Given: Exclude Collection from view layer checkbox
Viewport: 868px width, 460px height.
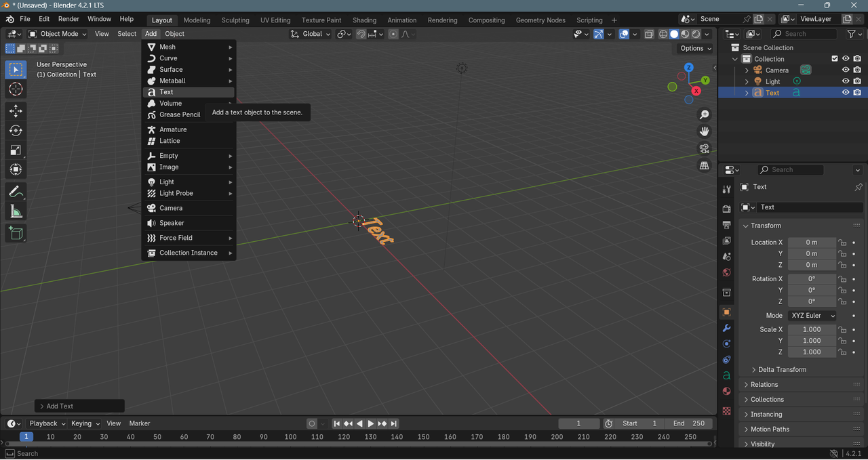Looking at the screenshot, I should [x=835, y=59].
